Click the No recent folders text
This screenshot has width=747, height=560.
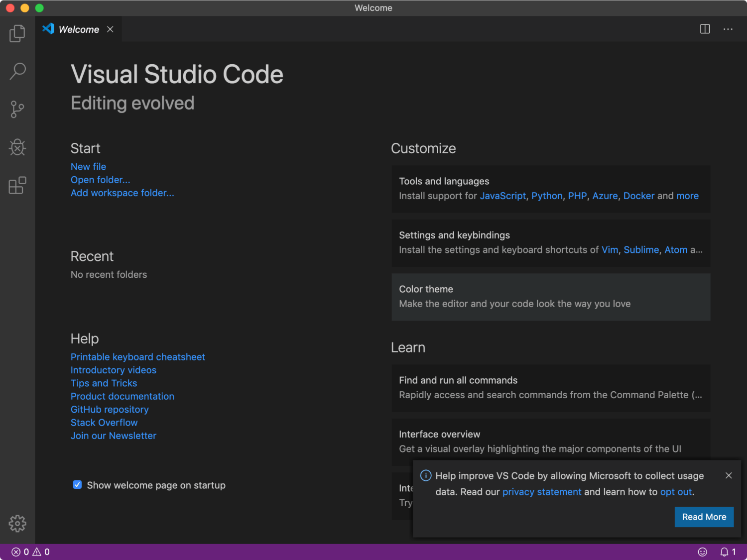[x=109, y=274]
